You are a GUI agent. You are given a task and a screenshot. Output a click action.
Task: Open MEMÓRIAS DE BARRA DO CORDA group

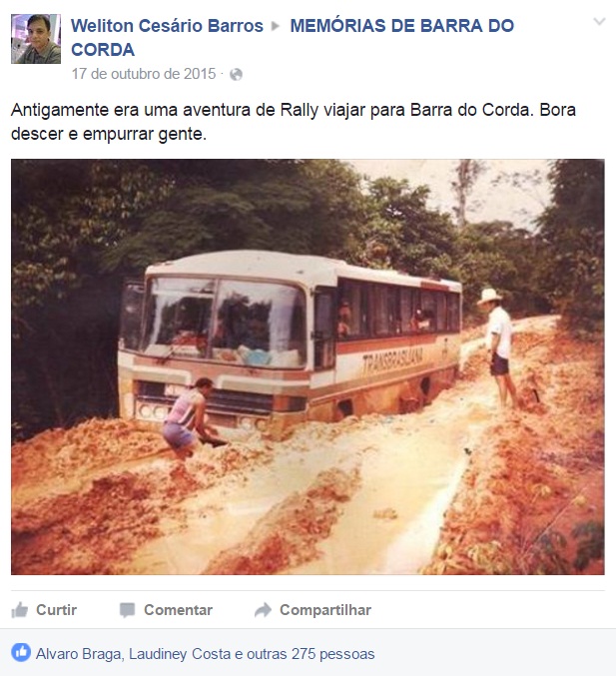(x=293, y=38)
